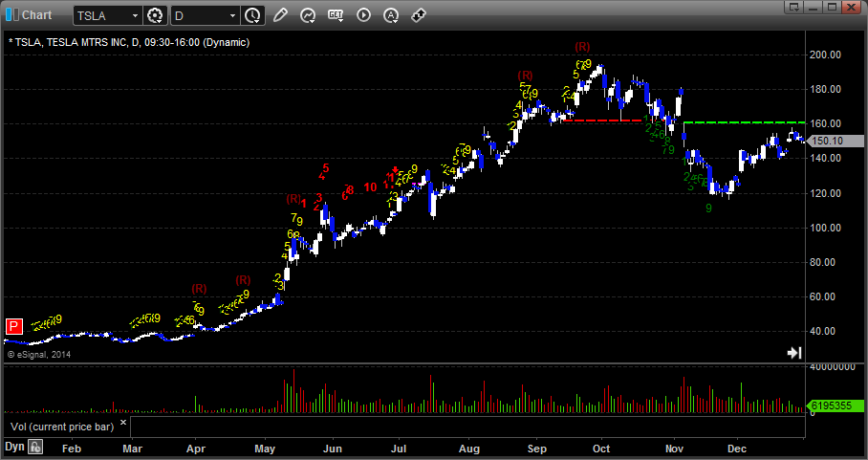Open the alerts A icon menu
Viewport: 868px width, 460px height.
(x=391, y=15)
